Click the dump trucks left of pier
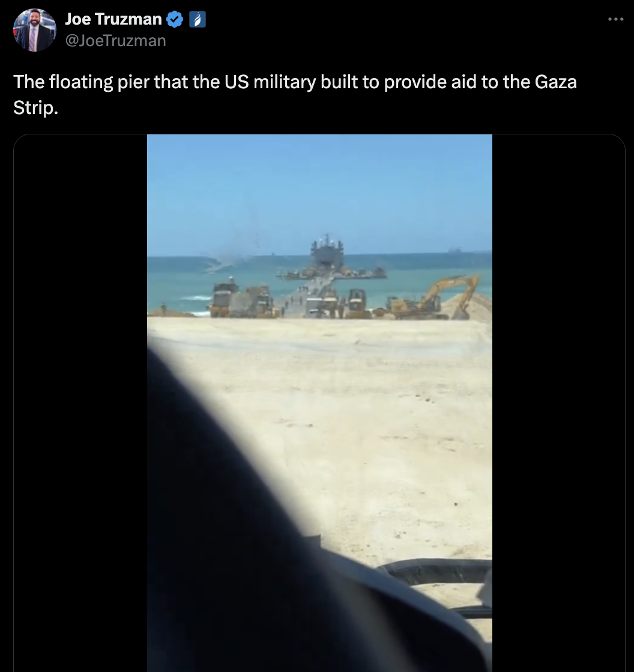The image size is (634, 672). pos(240,299)
